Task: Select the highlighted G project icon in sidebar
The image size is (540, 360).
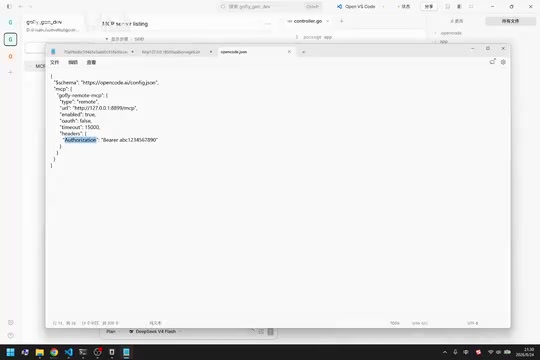Action: 10,39
